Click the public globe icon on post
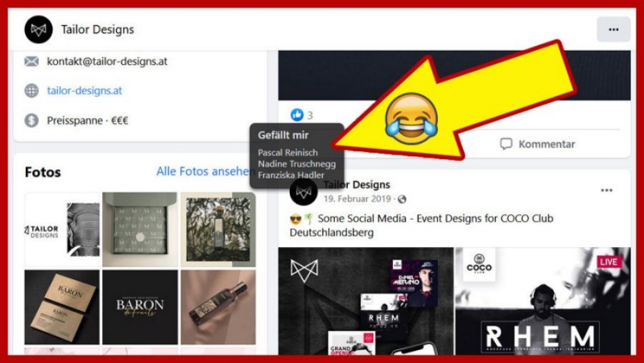 402,199
